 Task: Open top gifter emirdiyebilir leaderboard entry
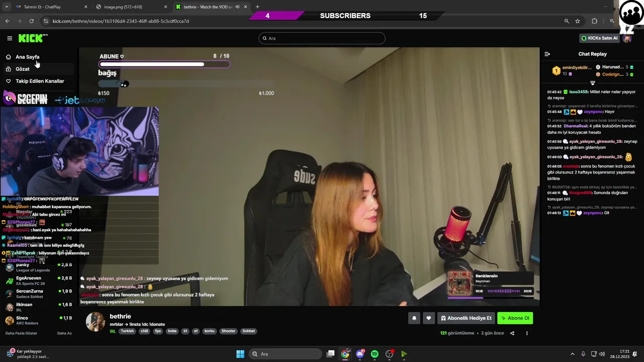click(x=572, y=70)
